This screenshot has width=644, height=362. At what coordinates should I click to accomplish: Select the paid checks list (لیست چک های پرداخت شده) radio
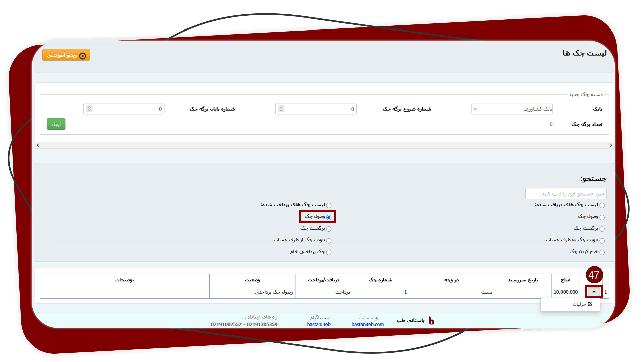click(x=329, y=205)
